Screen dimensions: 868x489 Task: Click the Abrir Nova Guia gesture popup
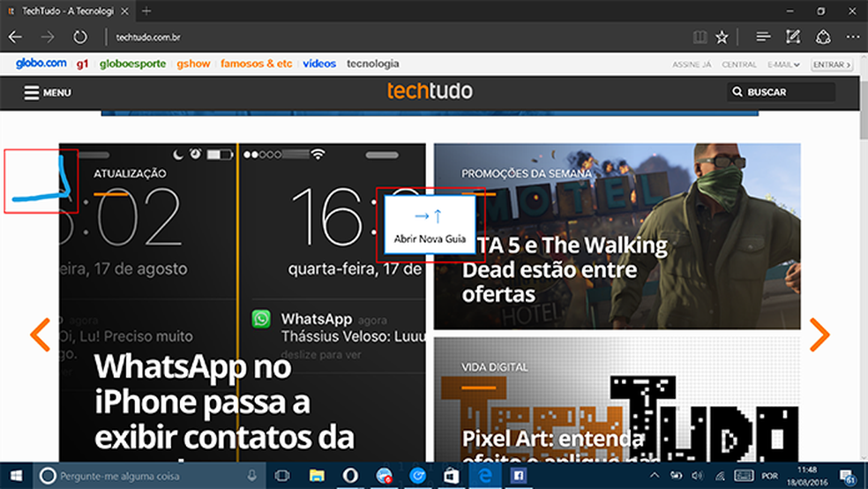coord(430,224)
